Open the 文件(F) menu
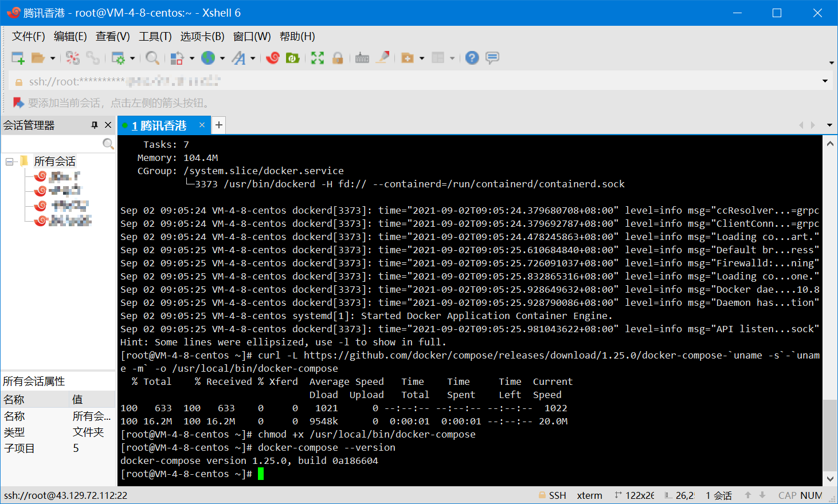Image resolution: width=838 pixels, height=504 pixels. 29,37
